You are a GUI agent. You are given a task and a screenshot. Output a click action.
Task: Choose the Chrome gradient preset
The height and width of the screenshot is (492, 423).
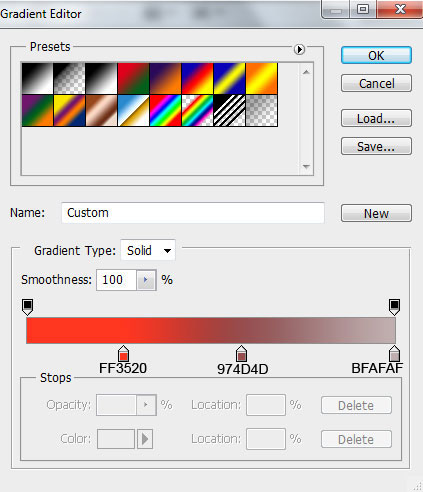(x=134, y=110)
